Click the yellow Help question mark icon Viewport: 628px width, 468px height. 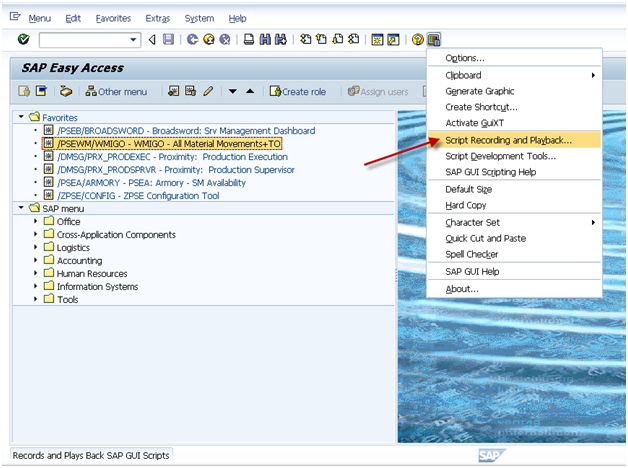point(417,40)
